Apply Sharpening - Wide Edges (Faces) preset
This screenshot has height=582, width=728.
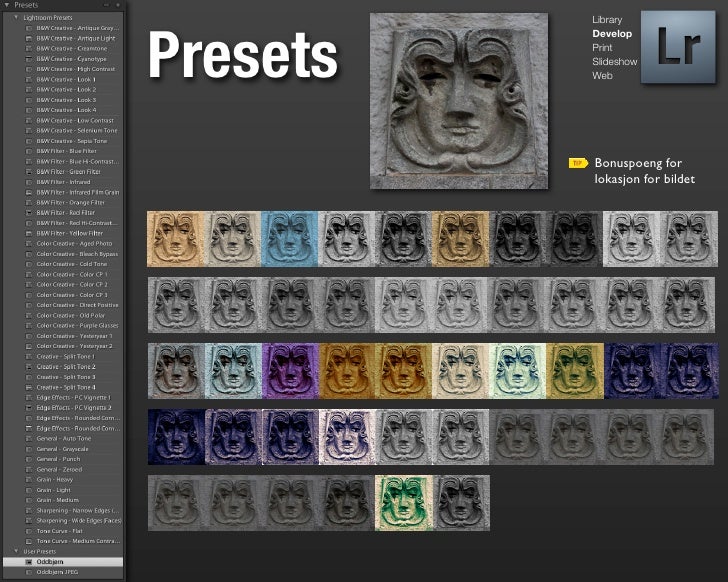coord(79,521)
